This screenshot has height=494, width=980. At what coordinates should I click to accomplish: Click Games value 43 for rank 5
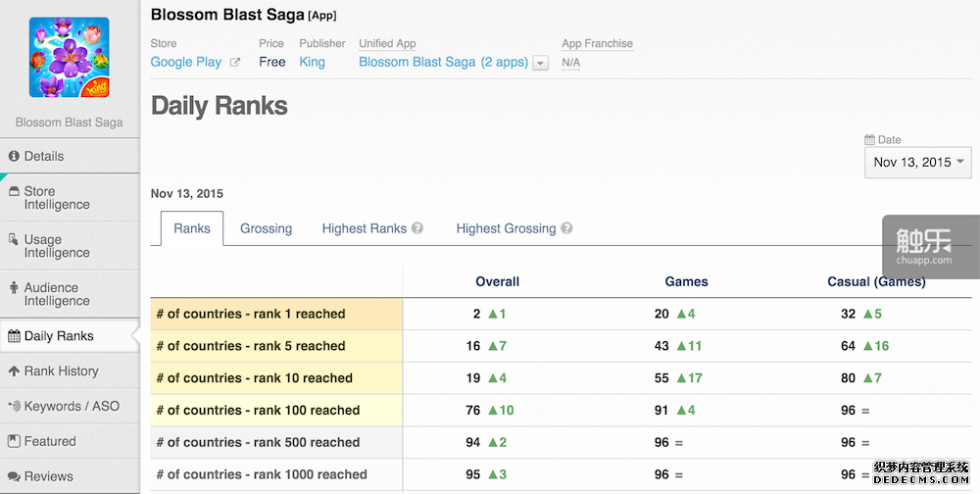661,346
